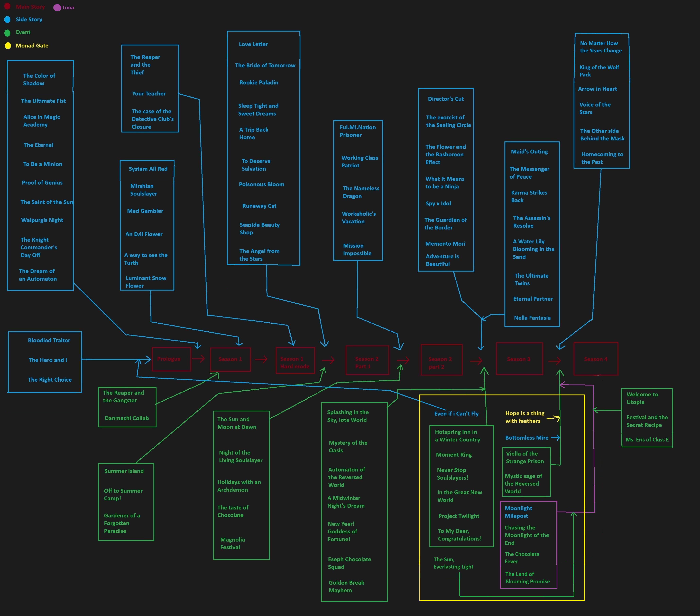The height and width of the screenshot is (616, 700).
Task: Click the Bloodied Traitor label
Action: tap(49, 340)
